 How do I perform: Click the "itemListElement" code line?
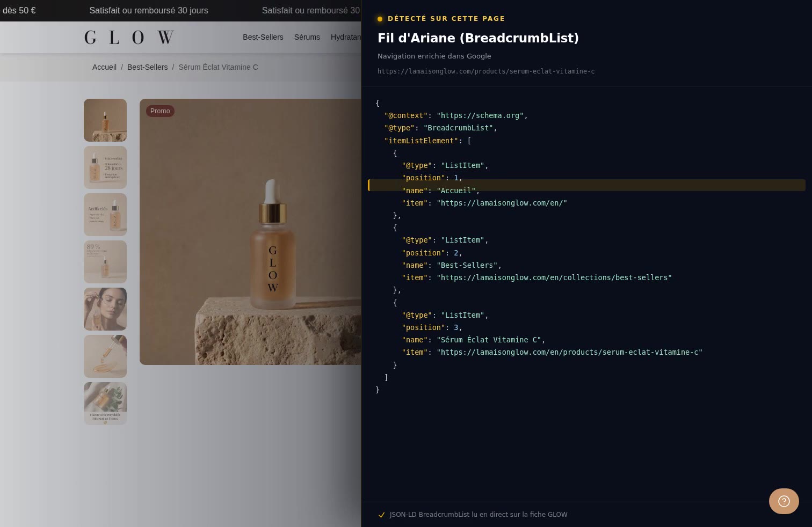(x=427, y=141)
